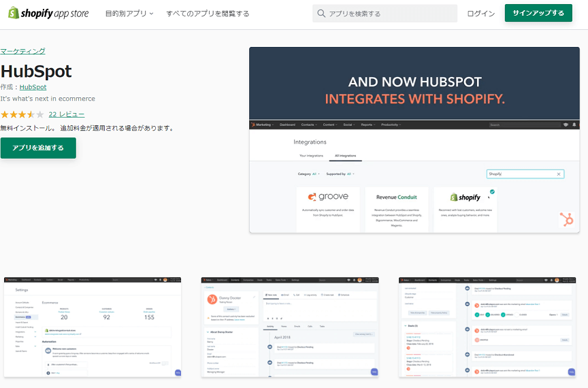Open the Supported by All dropdown in banner
Screen dimensions: 588x388
[340, 174]
